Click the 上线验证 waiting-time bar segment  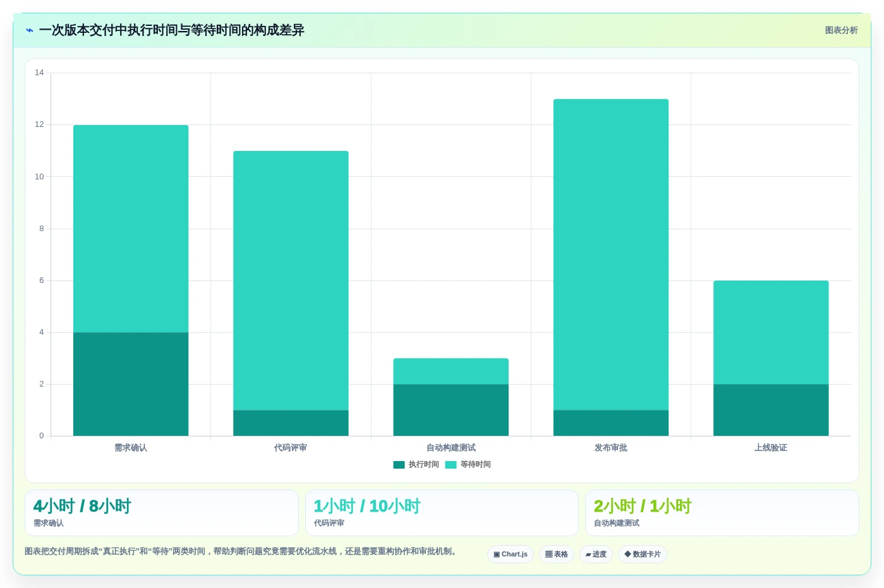pyautogui.click(x=771, y=332)
